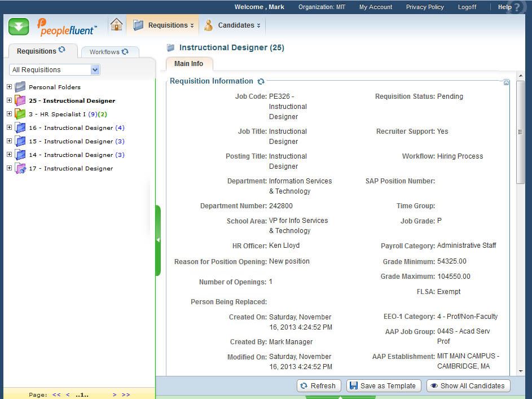This screenshot has width=532, height=399.
Task: Refresh the Requisitions tab list icon
Action: pyautogui.click(x=62, y=50)
